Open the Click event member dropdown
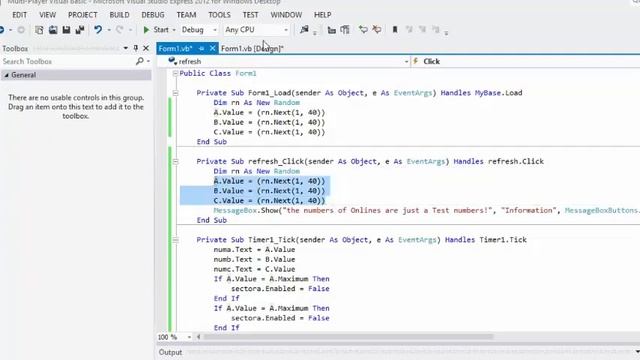This screenshot has width=640, height=360. 526,62
